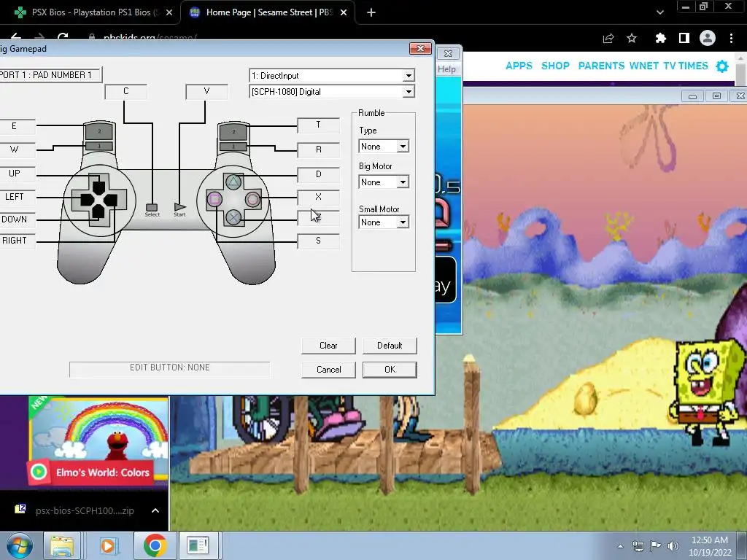747x560 pixels.
Task: Edit the Start mapping field V
Action: 206,91
